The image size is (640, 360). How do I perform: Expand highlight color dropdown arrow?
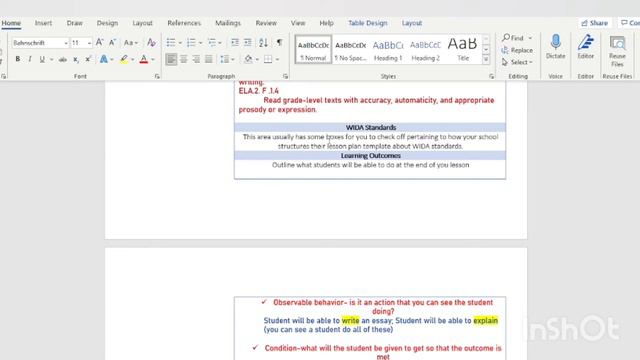point(133,60)
